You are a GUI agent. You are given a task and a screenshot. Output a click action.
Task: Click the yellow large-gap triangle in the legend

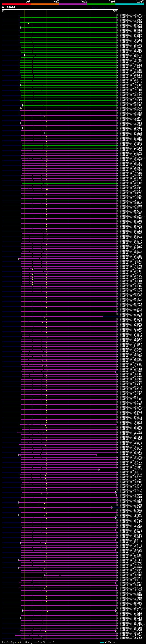tap(19, 642)
